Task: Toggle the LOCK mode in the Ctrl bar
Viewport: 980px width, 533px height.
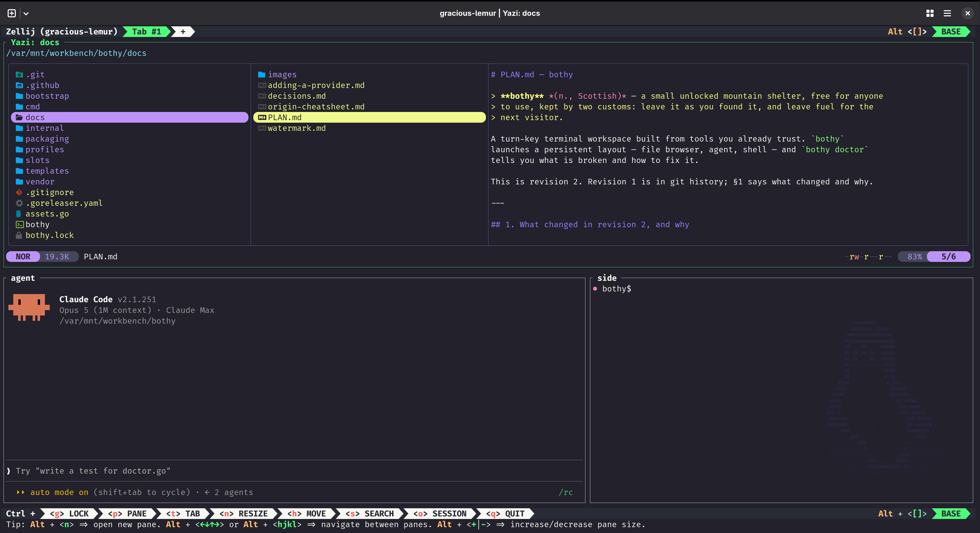Action: click(69, 514)
